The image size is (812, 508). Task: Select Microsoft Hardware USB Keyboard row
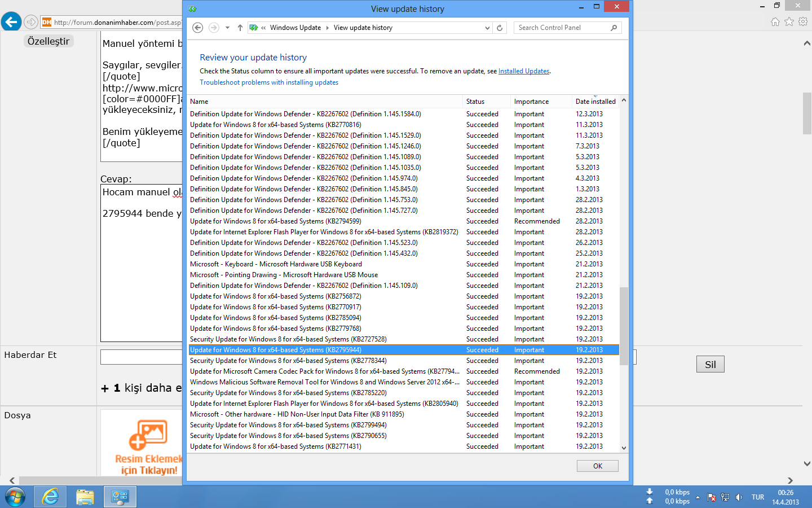pyautogui.click(x=404, y=264)
